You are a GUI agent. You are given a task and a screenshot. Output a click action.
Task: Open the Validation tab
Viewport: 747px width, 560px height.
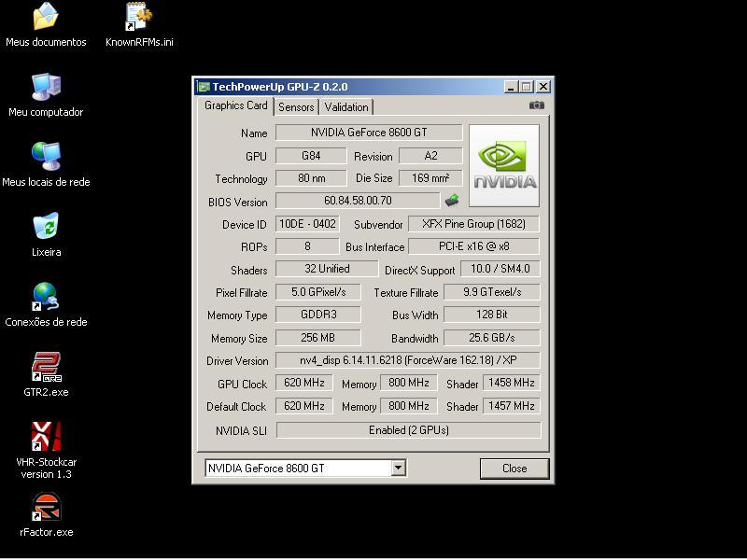click(346, 107)
